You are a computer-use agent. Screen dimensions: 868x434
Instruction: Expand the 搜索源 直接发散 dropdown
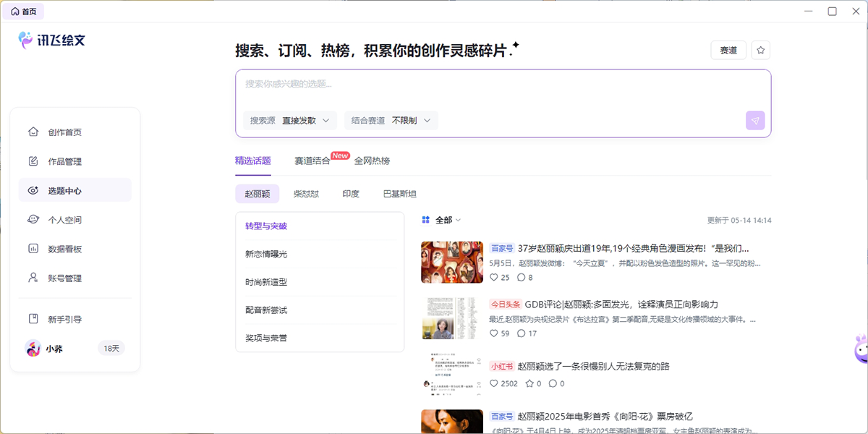tap(290, 121)
